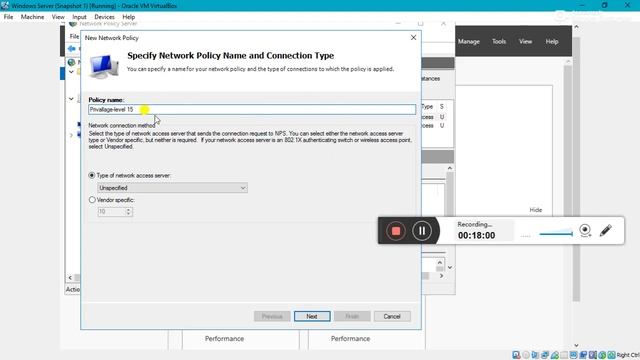The width and height of the screenshot is (640, 360).
Task: Open VirtualBox Input menu
Action: point(79,17)
